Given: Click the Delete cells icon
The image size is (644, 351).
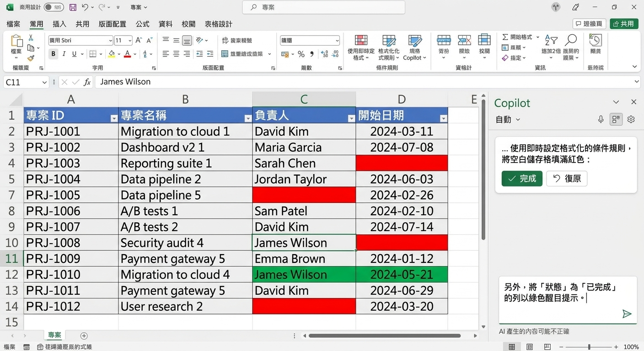Looking at the screenshot, I should point(464,40).
